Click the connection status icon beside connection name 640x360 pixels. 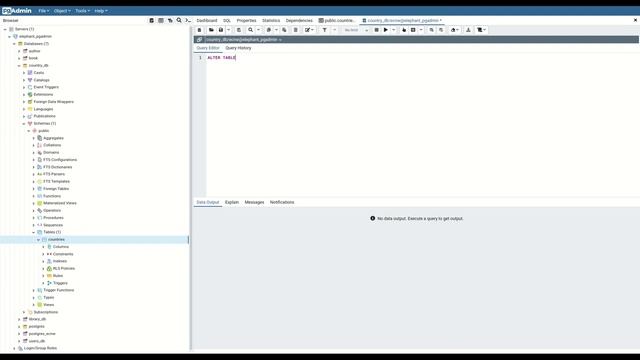tap(199, 40)
